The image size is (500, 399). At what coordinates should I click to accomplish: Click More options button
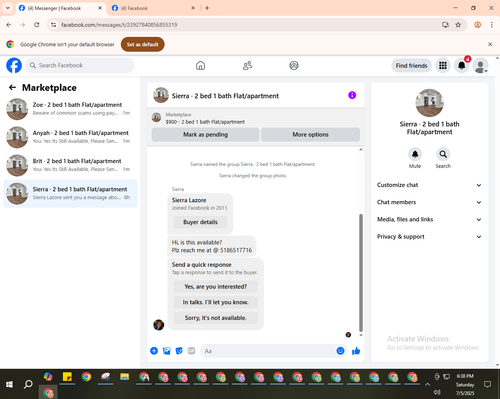310,134
